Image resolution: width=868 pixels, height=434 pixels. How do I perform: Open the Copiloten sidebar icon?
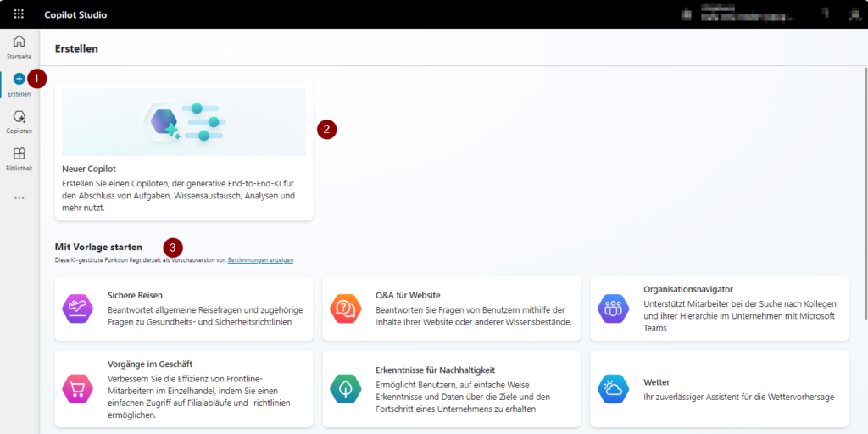pyautogui.click(x=19, y=117)
